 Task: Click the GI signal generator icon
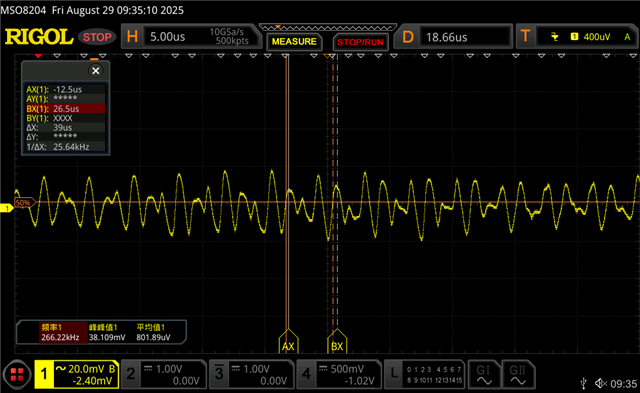click(483, 375)
